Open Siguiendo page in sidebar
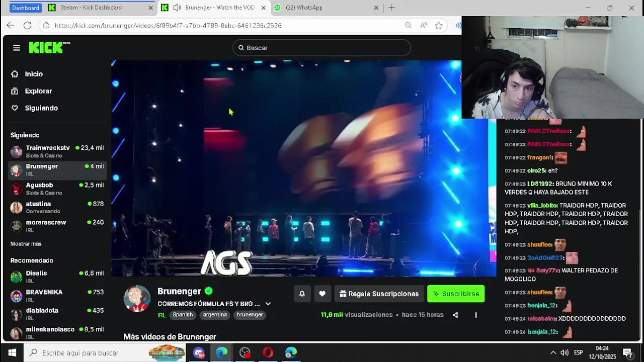 [x=41, y=108]
